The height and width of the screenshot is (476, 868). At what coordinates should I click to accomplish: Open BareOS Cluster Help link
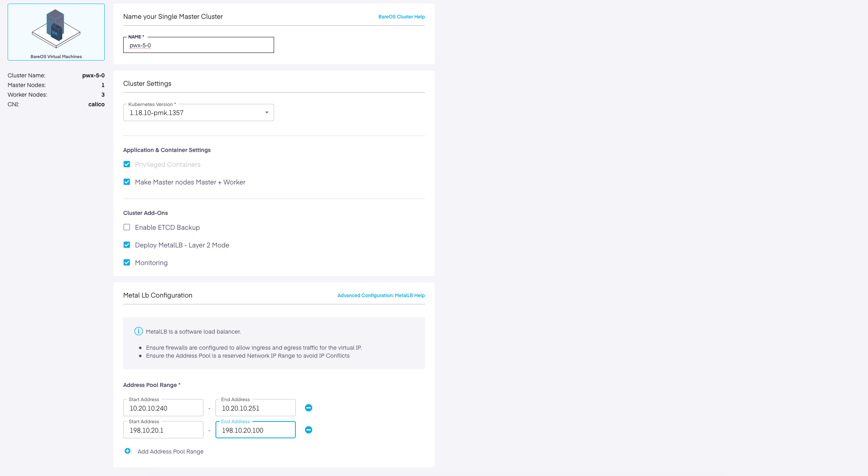point(401,17)
